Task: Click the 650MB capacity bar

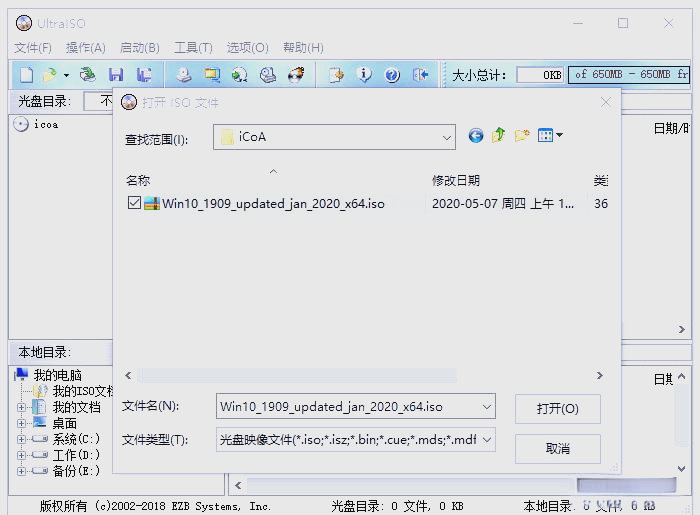Action: [629, 75]
